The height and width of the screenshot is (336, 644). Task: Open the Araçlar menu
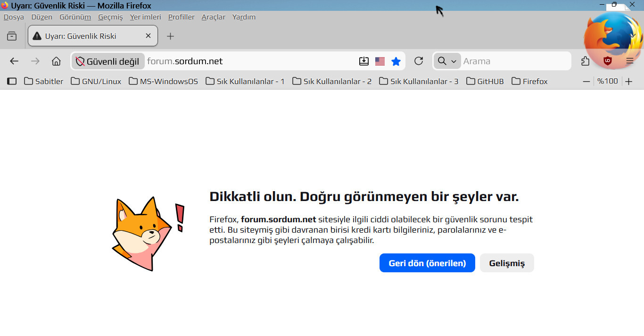pos(214,17)
